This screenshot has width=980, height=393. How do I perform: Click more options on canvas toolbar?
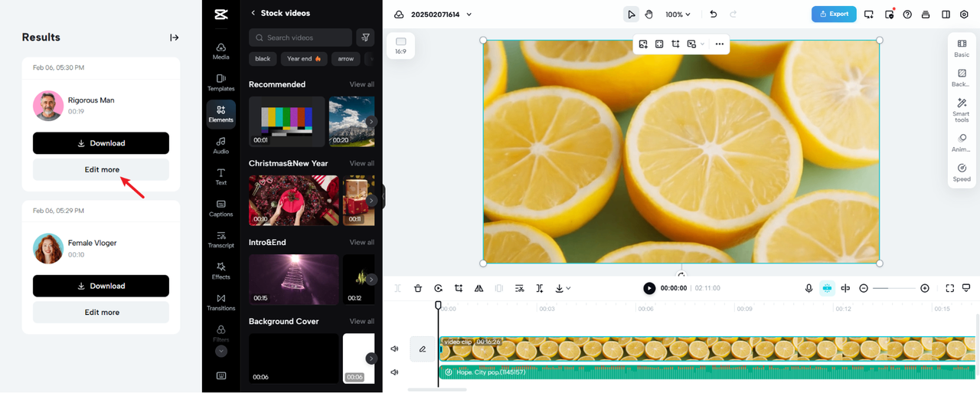pos(719,44)
